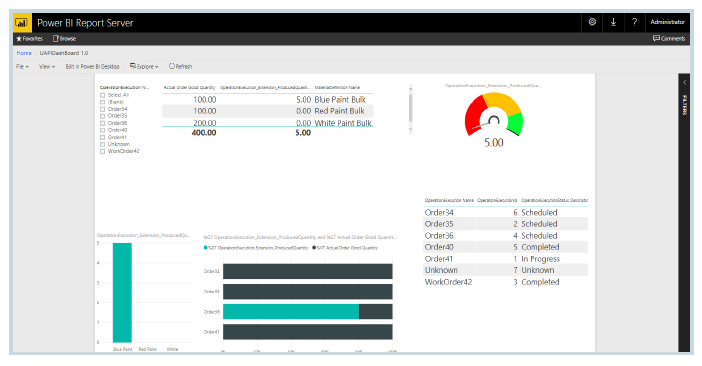This screenshot has height=366, width=702.
Task: Open the File dropdown menu
Action: [x=22, y=67]
